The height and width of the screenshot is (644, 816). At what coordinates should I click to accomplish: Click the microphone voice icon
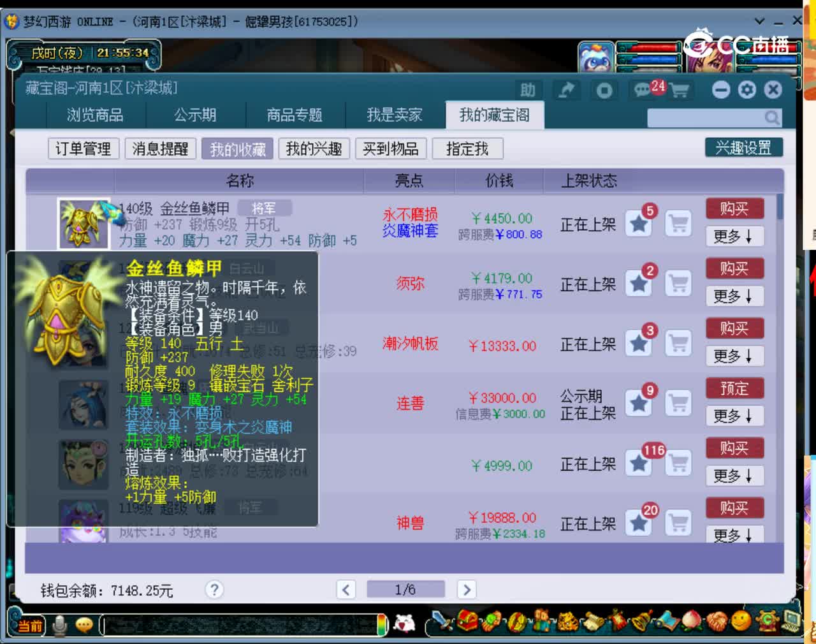(x=60, y=626)
